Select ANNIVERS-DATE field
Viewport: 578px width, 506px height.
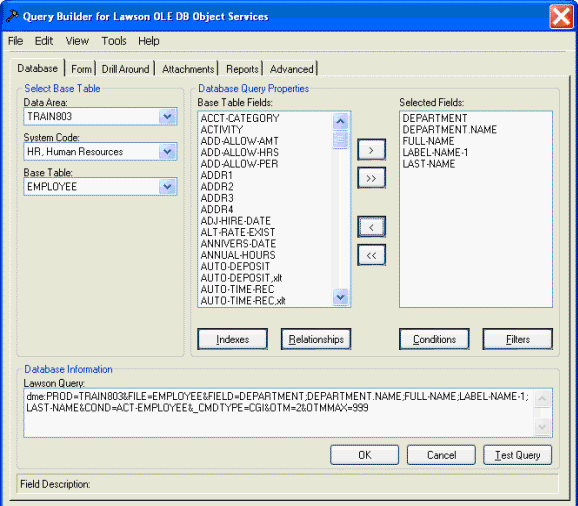238,244
